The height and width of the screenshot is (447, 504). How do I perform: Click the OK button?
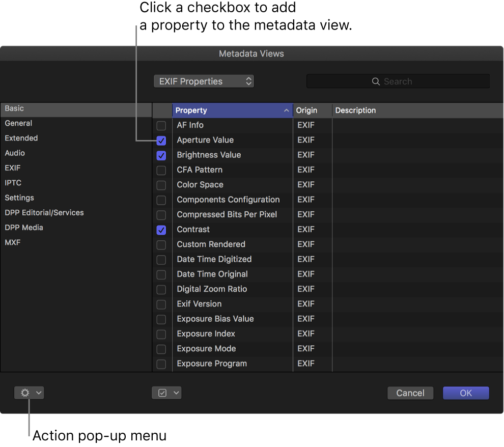point(466,393)
